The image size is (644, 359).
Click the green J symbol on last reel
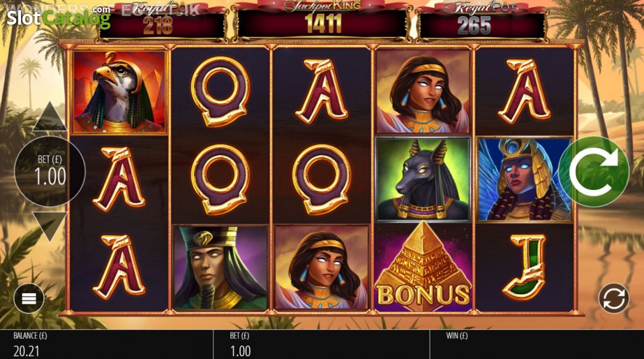point(524,267)
